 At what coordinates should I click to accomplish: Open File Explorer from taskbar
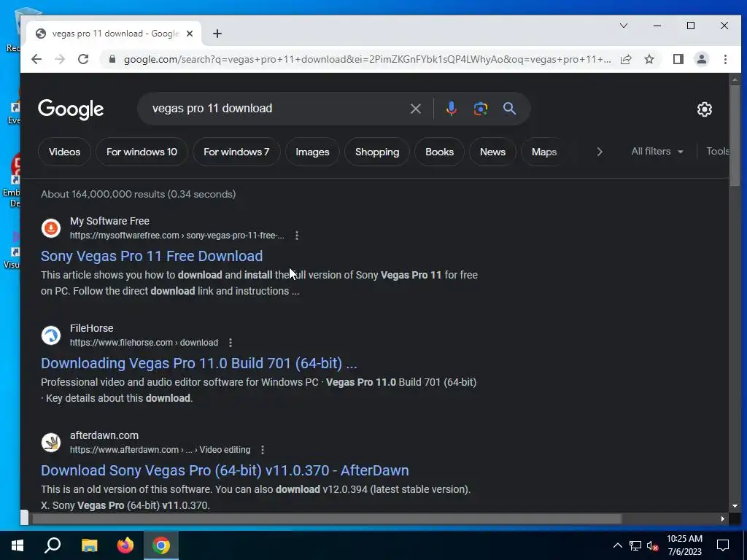tap(89, 545)
